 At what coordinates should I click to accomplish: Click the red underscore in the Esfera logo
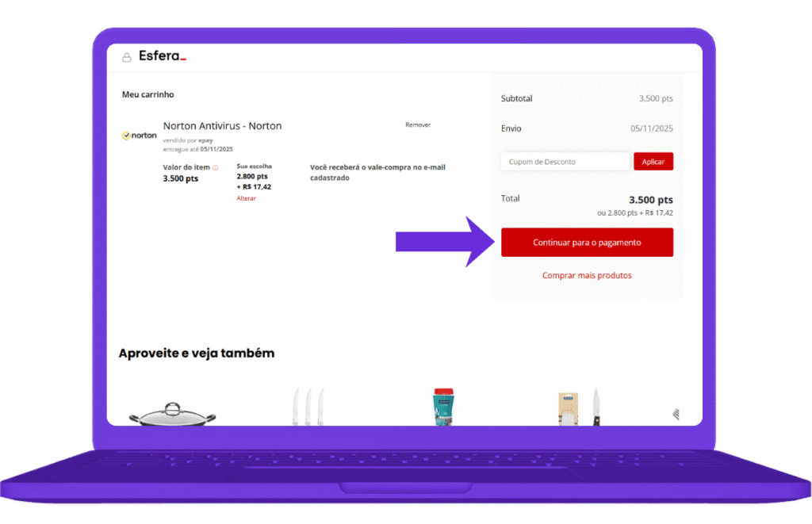[x=183, y=59]
